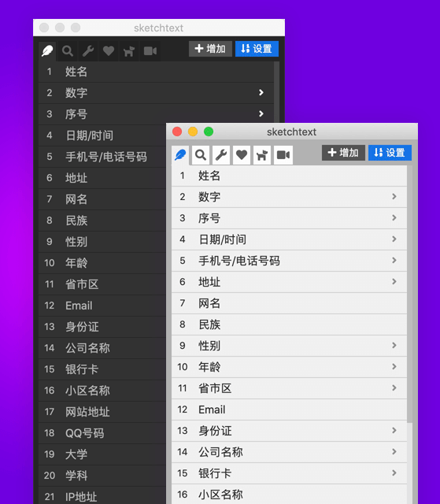
Task: Click the scrollbar of the light window list
Action: (410, 294)
